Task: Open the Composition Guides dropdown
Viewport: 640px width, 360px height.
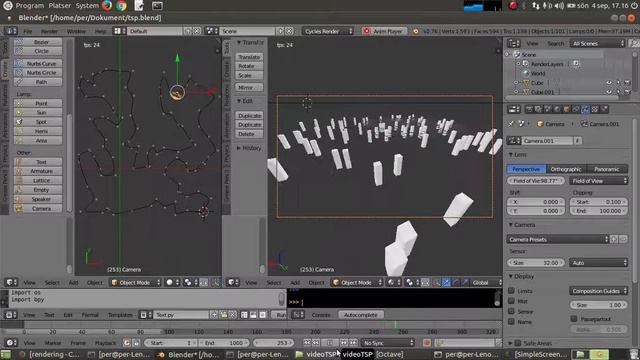Action: (x=598, y=291)
